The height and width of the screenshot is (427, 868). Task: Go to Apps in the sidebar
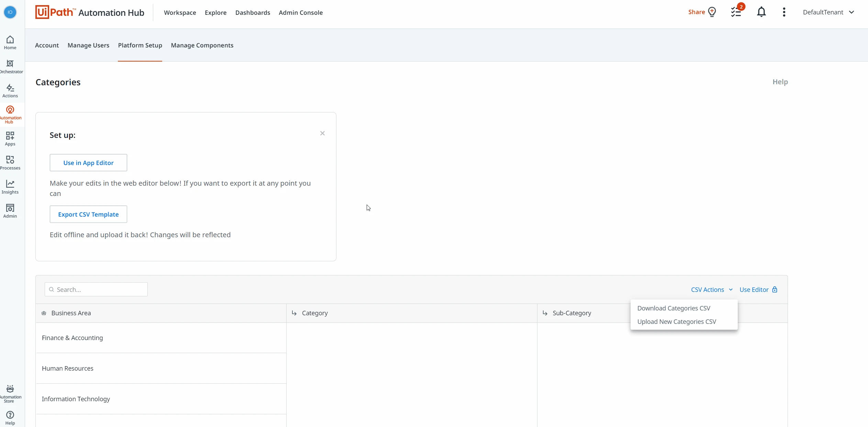click(10, 139)
